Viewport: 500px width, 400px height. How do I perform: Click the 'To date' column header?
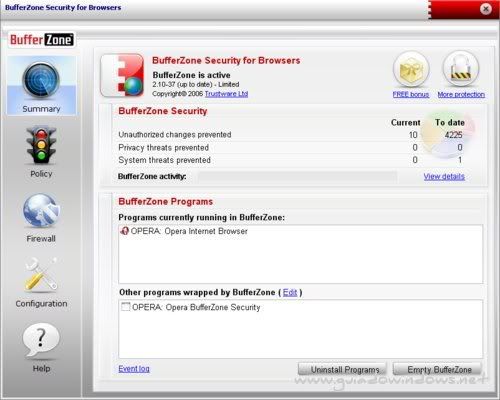click(x=450, y=123)
